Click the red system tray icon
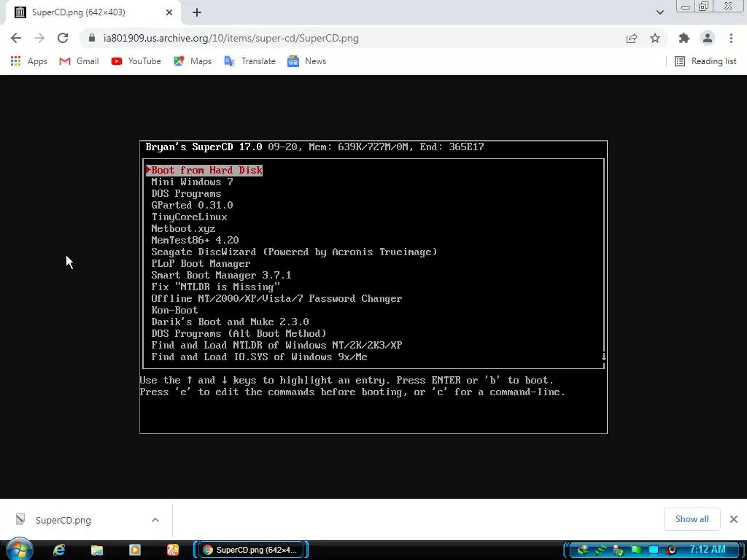The width and height of the screenshot is (747, 560). [x=672, y=550]
